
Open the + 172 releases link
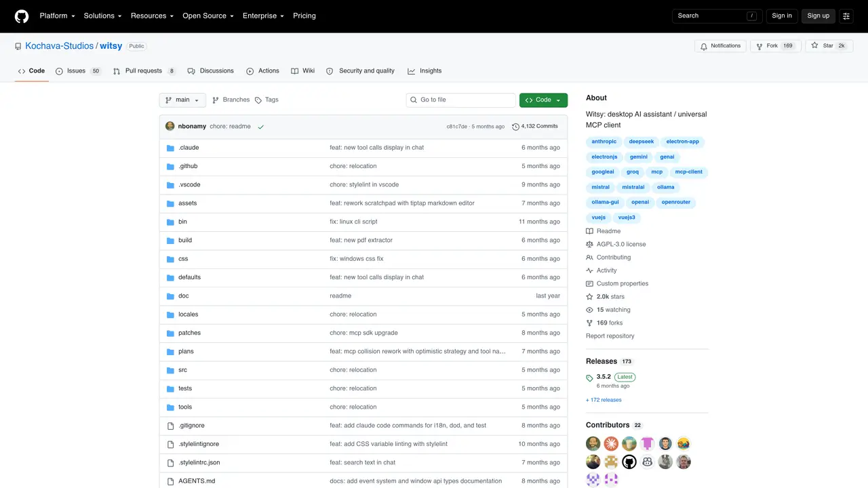[604, 400]
